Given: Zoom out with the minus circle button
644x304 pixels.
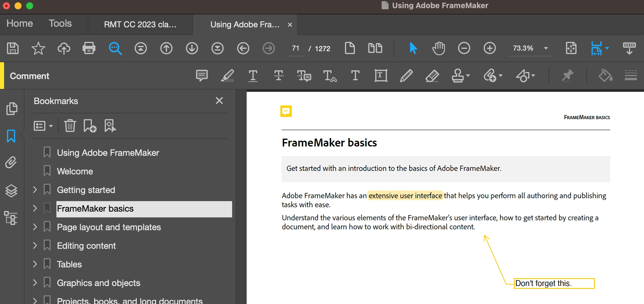Looking at the screenshot, I should tap(464, 48).
